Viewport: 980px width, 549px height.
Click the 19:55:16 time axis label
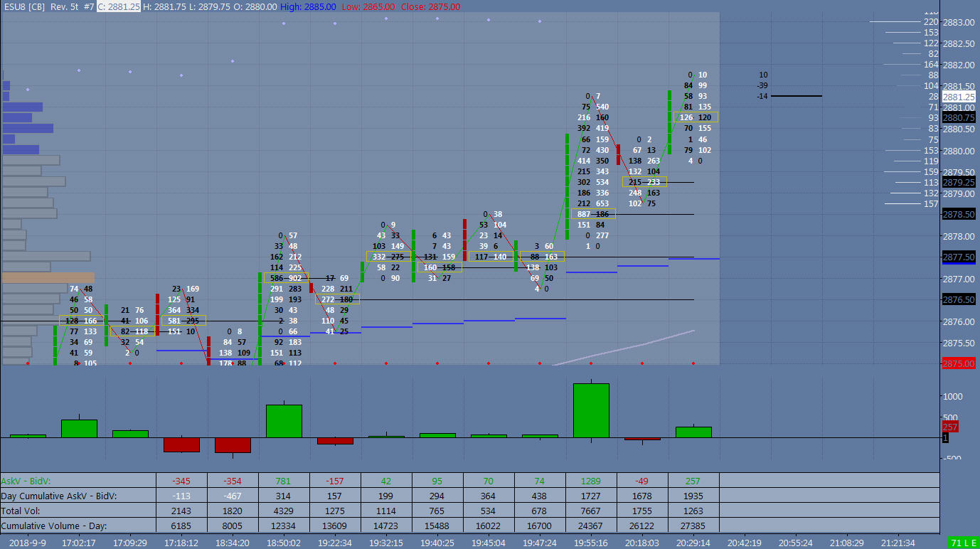pyautogui.click(x=590, y=542)
